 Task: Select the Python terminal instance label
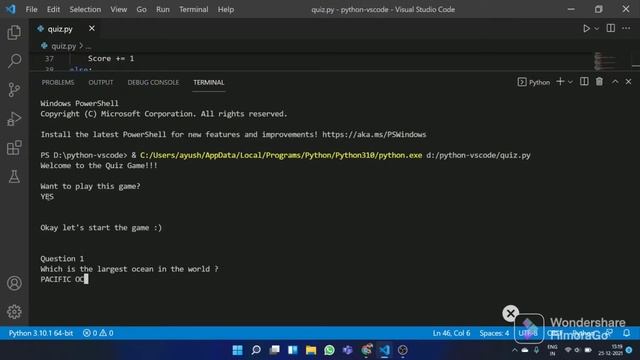coord(534,82)
